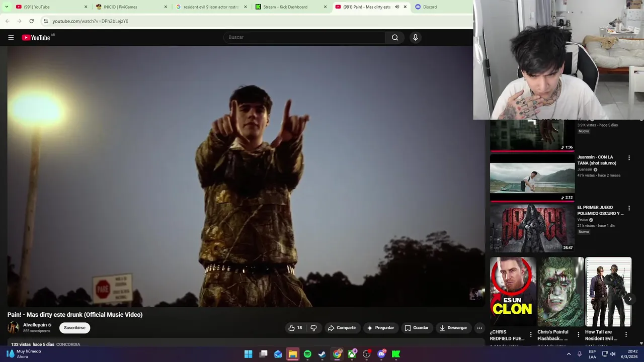Open more actions ellipsis under video
Viewport: 644px width, 362px height.
(479, 328)
